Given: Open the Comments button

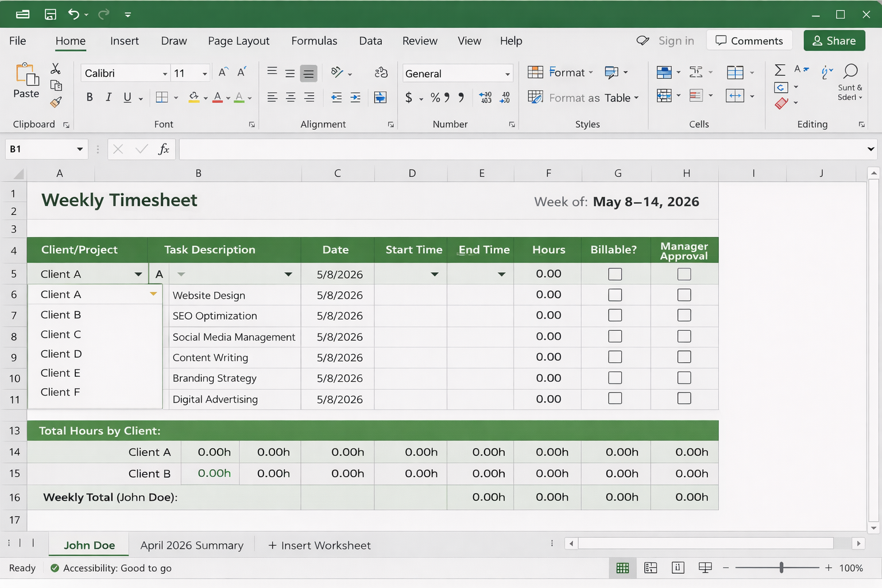Looking at the screenshot, I should coord(749,41).
